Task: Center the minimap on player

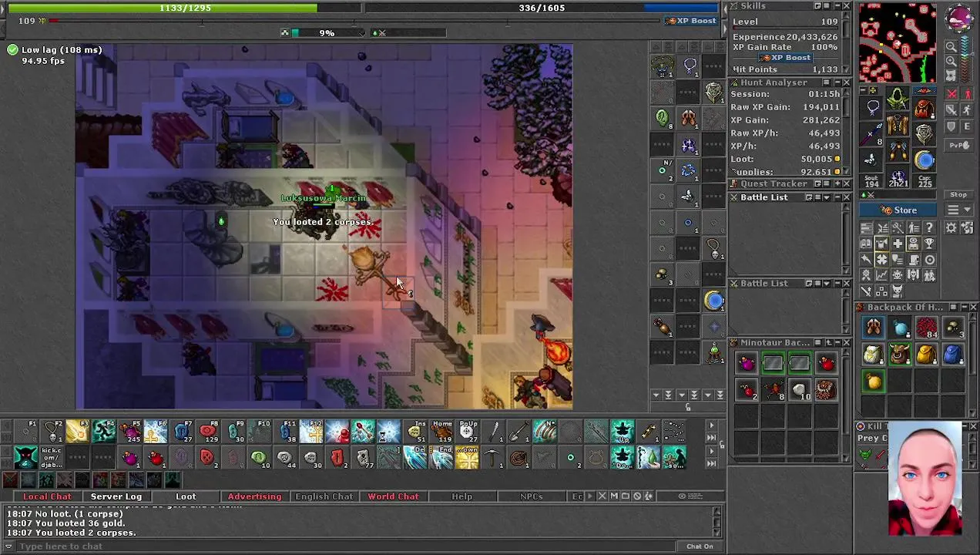Action: point(951,76)
